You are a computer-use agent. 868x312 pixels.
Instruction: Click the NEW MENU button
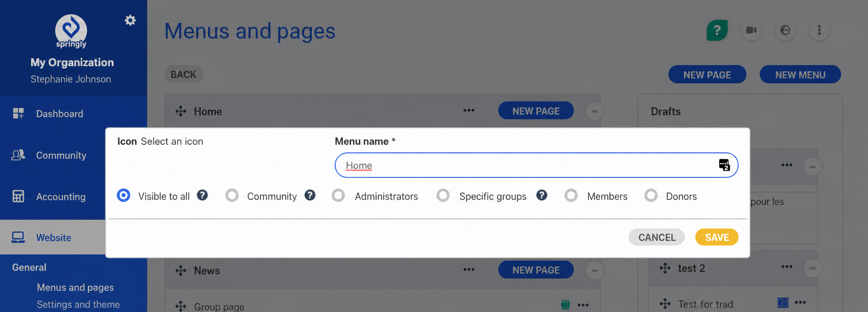[x=800, y=75]
